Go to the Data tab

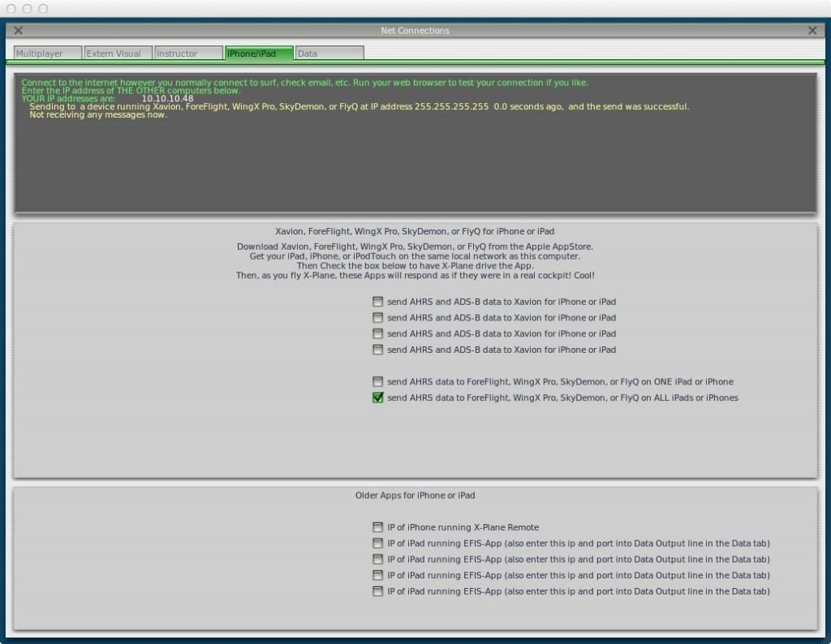click(329, 54)
